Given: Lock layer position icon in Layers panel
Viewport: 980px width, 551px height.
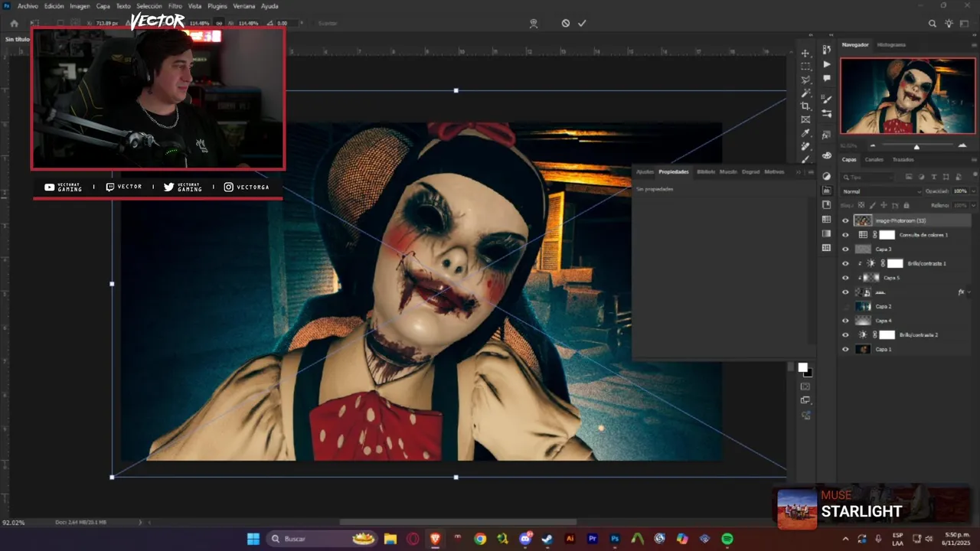Looking at the screenshot, I should click(884, 205).
